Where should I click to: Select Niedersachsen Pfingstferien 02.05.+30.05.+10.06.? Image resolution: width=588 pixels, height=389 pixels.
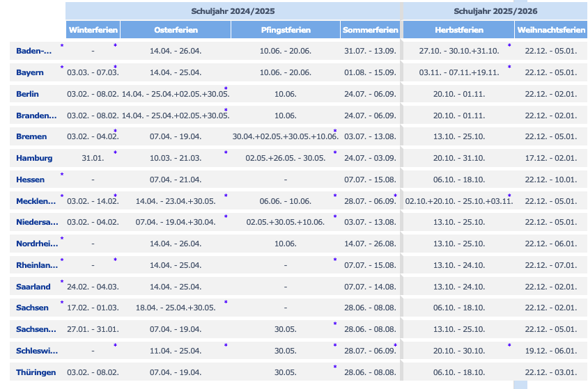pos(286,222)
